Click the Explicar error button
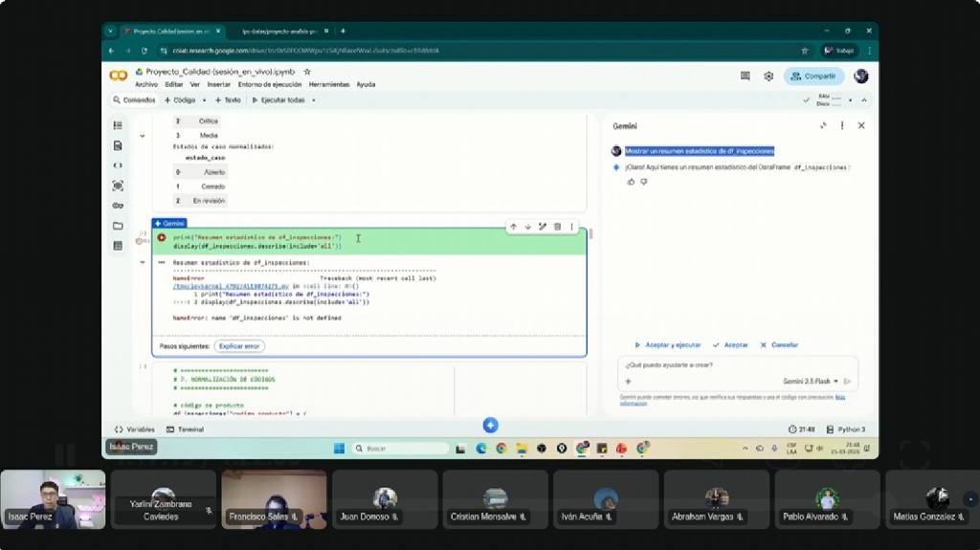The image size is (980, 550). point(239,346)
